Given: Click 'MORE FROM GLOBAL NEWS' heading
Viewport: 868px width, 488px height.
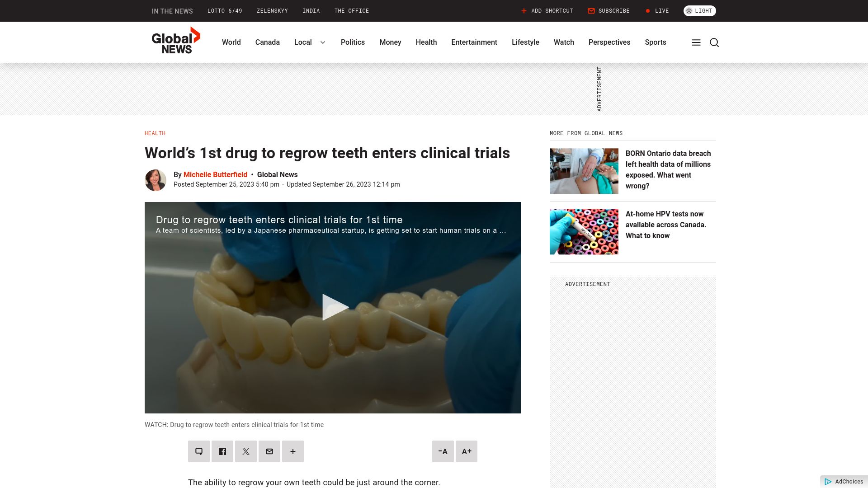Looking at the screenshot, I should [x=586, y=133].
